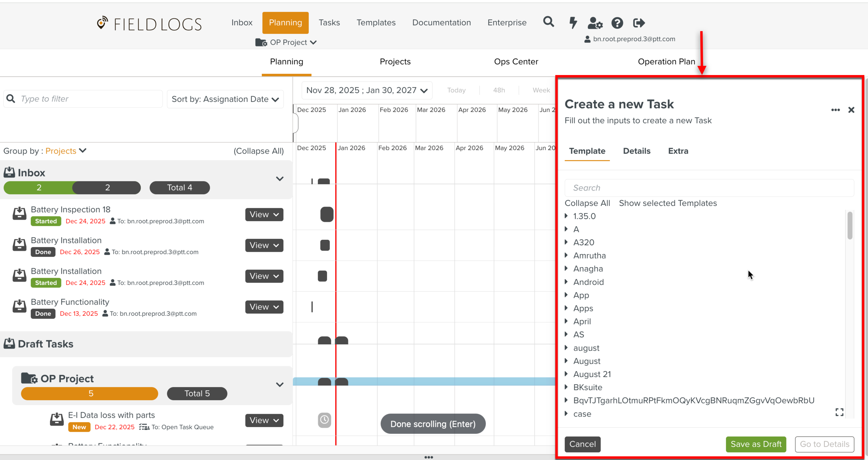868x460 pixels.
Task: Click the fullscreen expand icon in template list
Action: point(839,412)
